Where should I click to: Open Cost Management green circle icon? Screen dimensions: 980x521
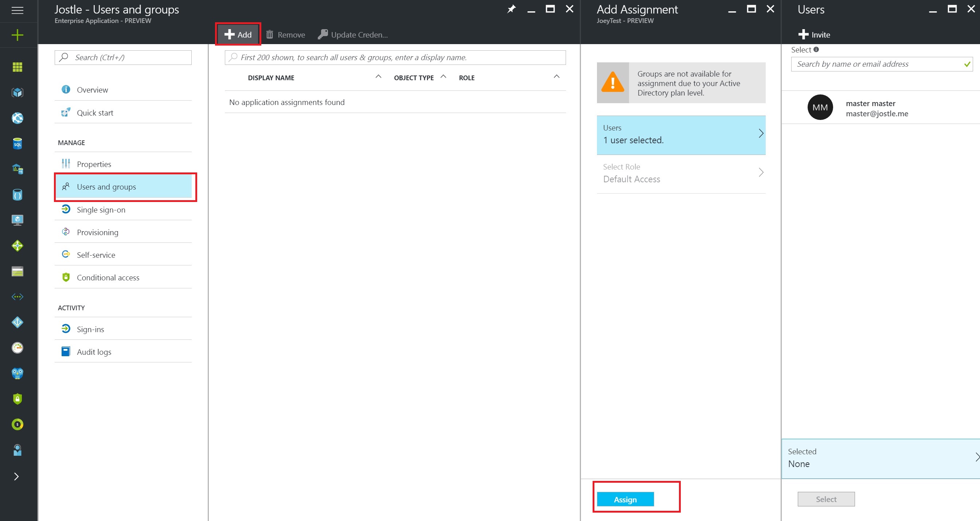point(17,424)
